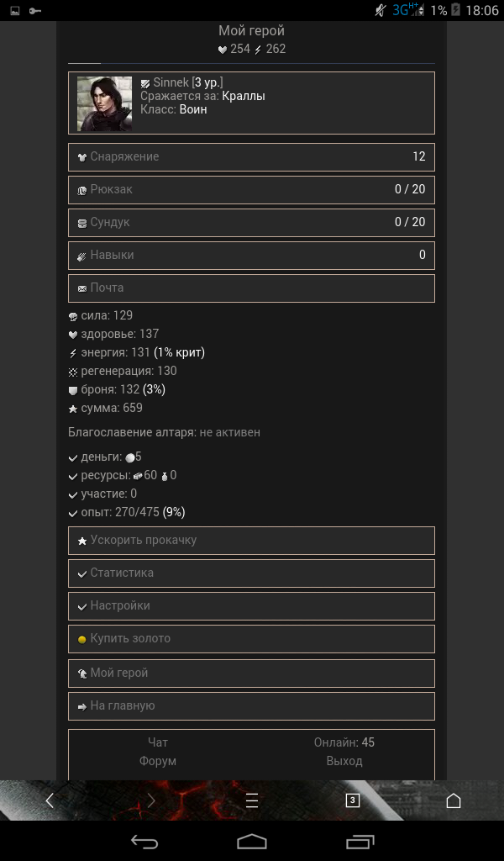Tap the Android recent apps button

pos(360,841)
